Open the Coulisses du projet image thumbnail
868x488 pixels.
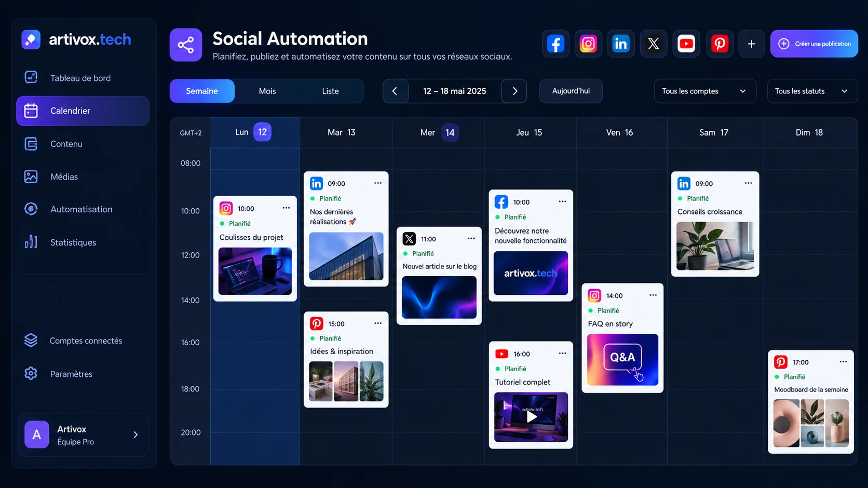(x=255, y=271)
